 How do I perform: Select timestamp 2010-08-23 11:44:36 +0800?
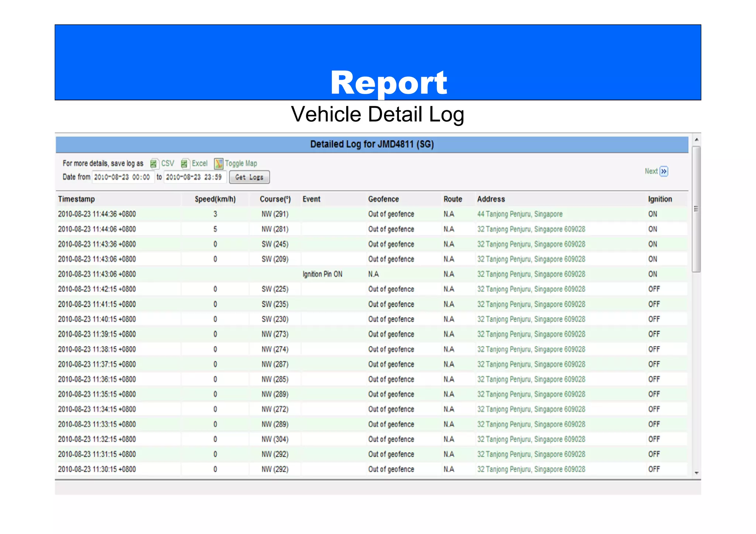point(97,214)
